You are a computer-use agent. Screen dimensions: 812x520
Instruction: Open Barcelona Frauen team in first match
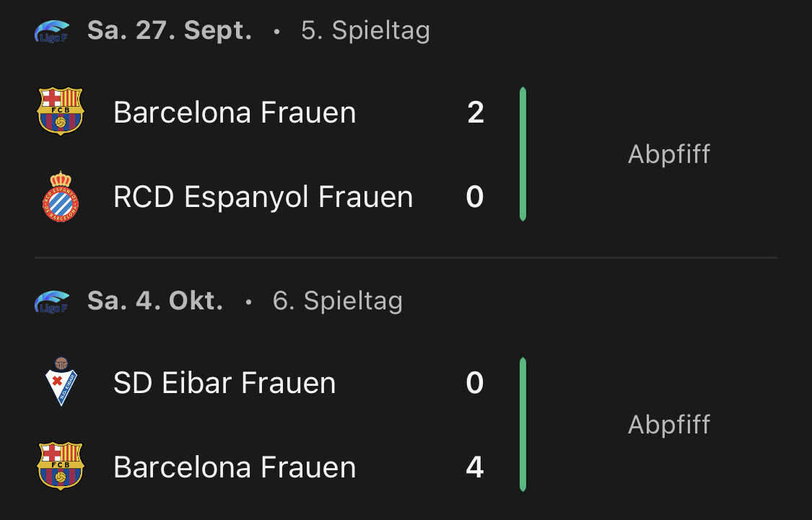tap(235, 113)
